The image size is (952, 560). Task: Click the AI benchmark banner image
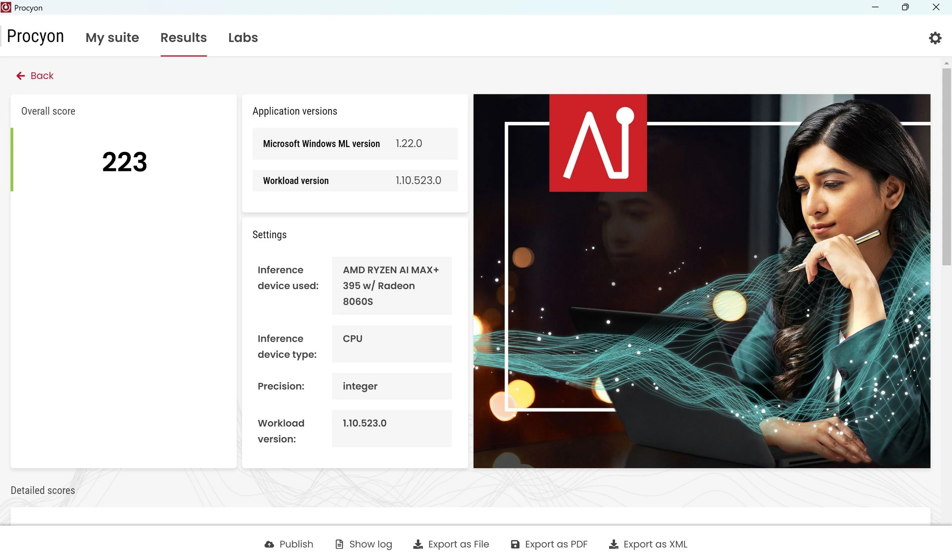click(701, 281)
